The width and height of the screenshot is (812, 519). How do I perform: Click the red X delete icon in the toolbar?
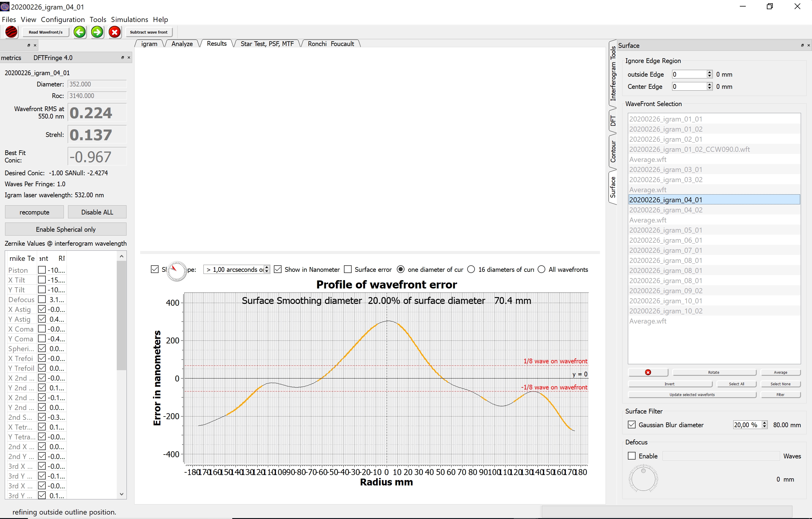[x=115, y=32]
